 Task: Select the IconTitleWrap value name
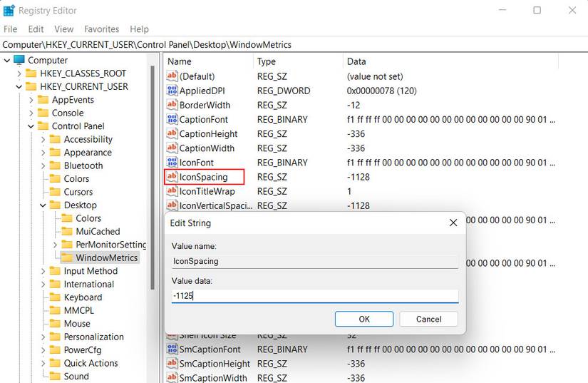click(207, 191)
